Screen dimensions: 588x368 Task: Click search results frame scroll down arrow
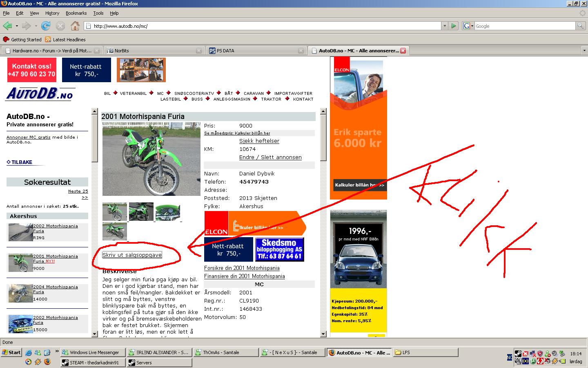95,334
